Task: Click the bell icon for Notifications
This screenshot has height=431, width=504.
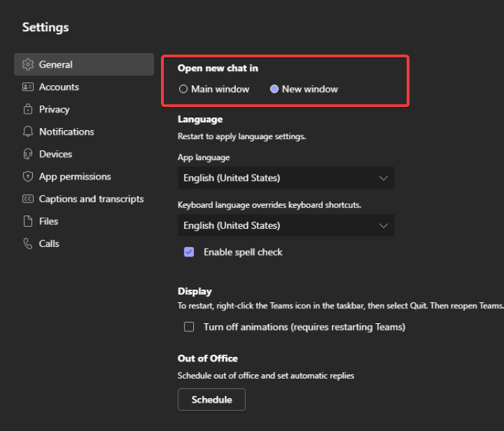Action: tap(28, 132)
